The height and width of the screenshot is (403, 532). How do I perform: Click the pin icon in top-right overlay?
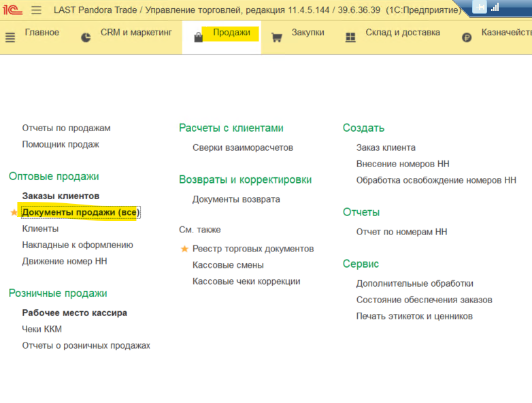point(480,7)
